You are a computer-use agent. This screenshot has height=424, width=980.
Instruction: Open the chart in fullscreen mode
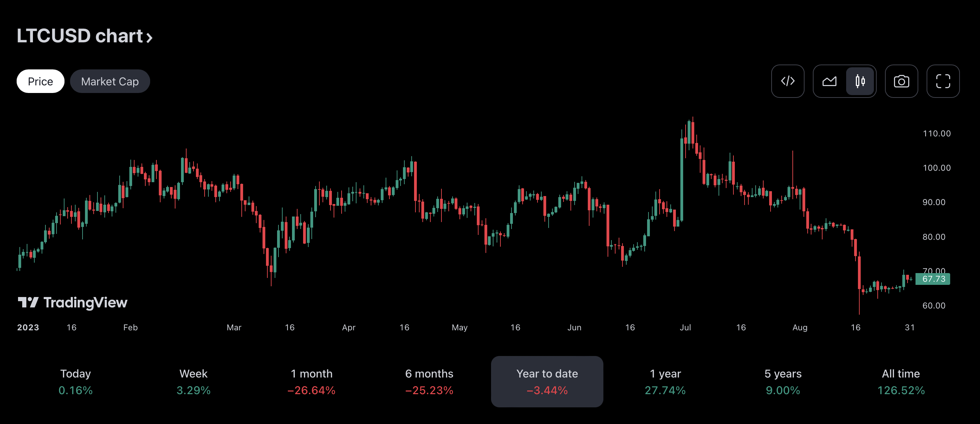[943, 81]
